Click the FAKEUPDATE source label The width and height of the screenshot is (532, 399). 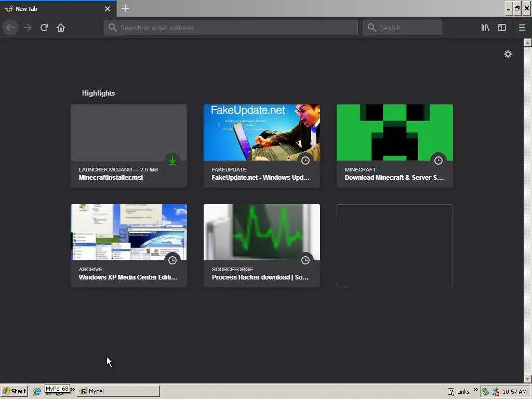click(229, 169)
